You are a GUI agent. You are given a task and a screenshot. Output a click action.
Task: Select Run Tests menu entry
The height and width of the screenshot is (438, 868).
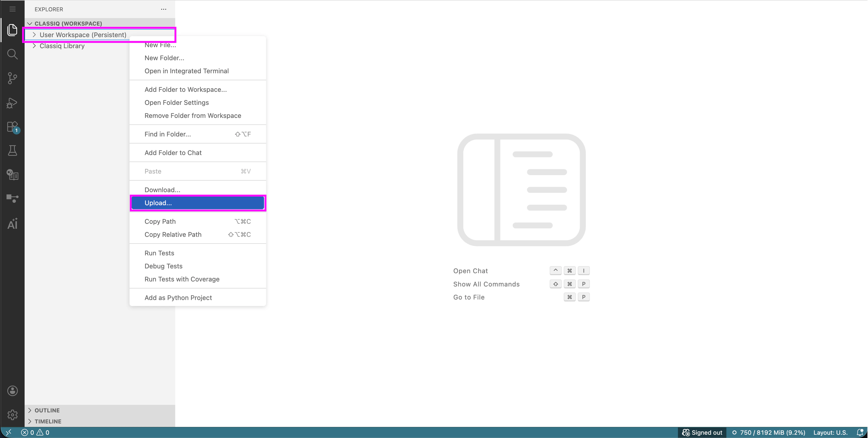[198, 253]
